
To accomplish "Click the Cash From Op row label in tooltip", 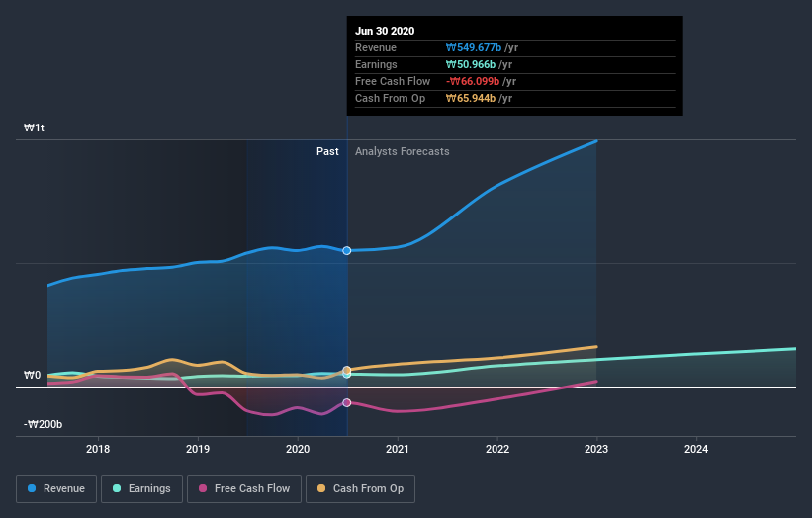I will [390, 98].
